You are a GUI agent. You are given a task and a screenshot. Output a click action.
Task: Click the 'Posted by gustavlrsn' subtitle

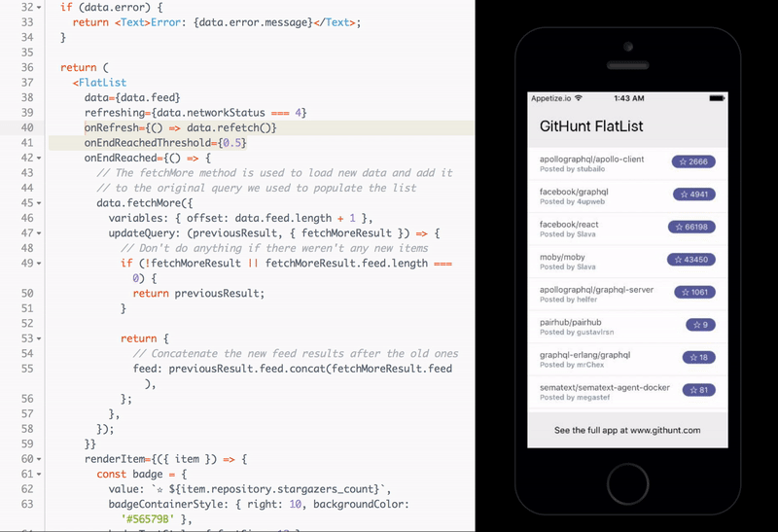click(x=577, y=332)
